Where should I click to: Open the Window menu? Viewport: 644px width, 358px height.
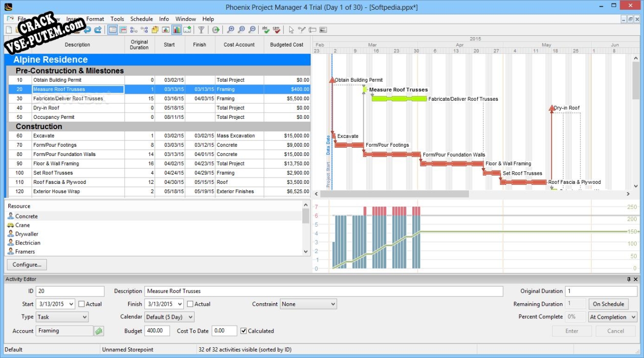186,19
